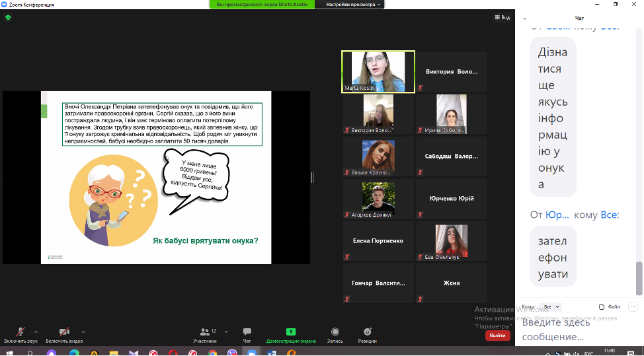This screenshot has width=644, height=356.
Task: Click the Чат icon in toolbar
Action: click(x=247, y=333)
